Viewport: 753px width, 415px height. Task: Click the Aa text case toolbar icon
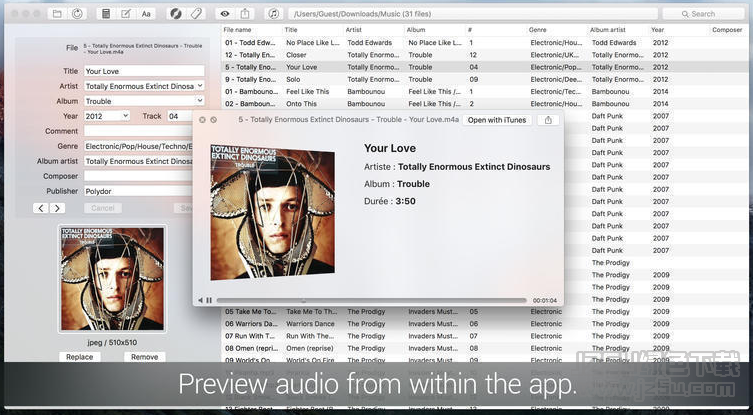point(146,14)
